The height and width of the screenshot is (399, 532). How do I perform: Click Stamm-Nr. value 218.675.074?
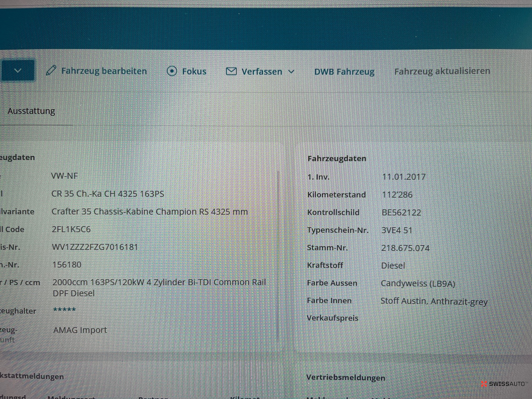click(405, 248)
